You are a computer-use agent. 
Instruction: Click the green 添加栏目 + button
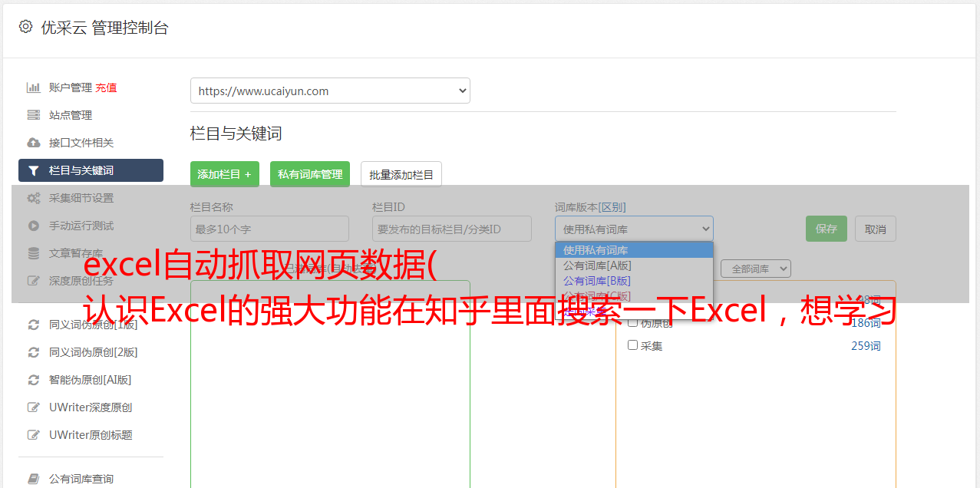(225, 174)
